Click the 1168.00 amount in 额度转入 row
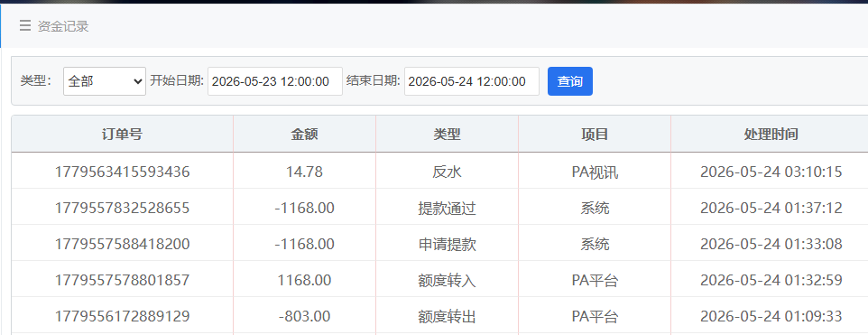Viewport: 868px width, 335px height. (304, 280)
